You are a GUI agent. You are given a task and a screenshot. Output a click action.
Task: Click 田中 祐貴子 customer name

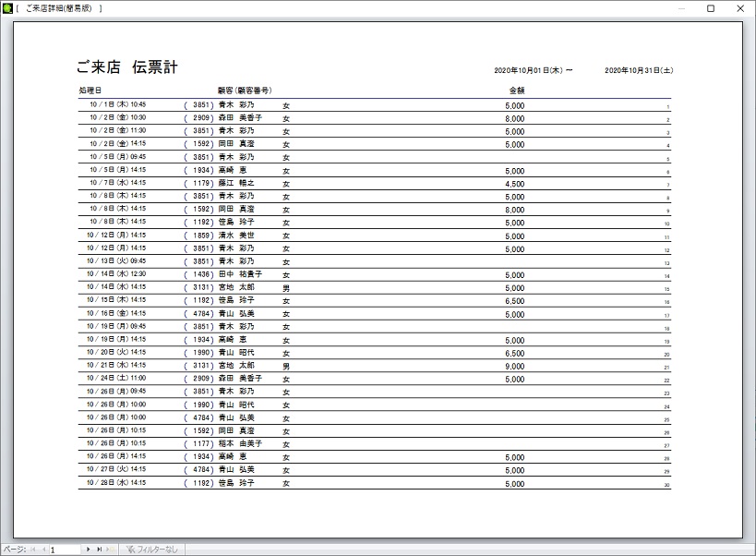240,274
